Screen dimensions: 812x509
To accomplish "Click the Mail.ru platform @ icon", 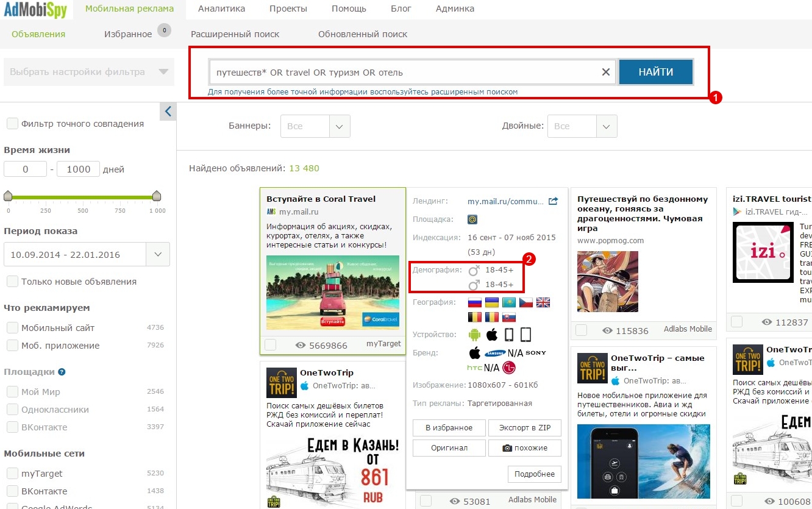I will (472, 219).
